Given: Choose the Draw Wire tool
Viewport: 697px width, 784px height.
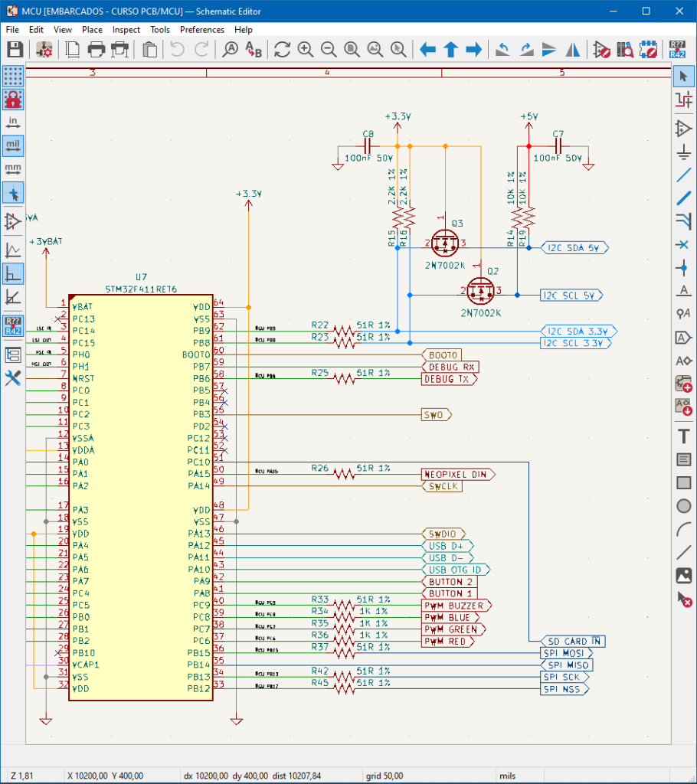Looking at the screenshot, I should [x=683, y=175].
